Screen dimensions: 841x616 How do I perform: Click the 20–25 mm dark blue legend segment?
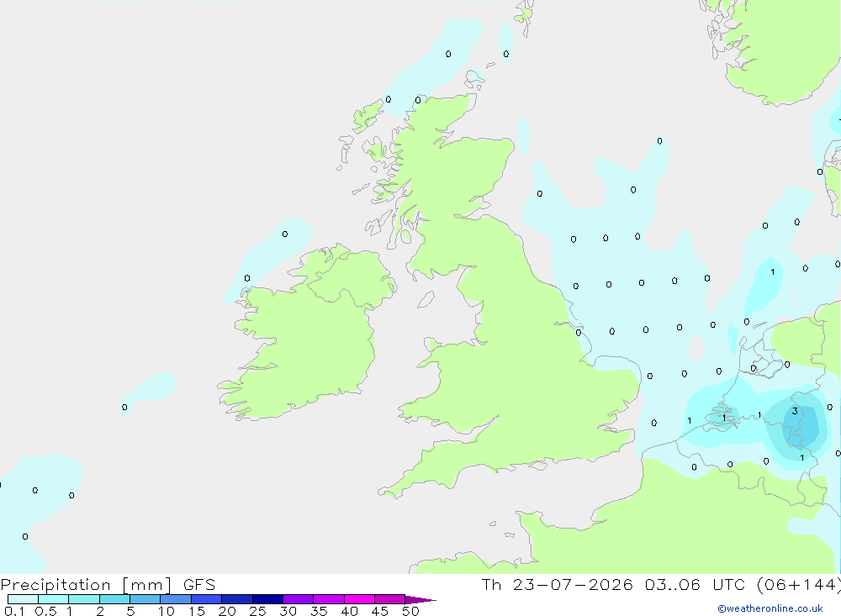click(x=236, y=599)
